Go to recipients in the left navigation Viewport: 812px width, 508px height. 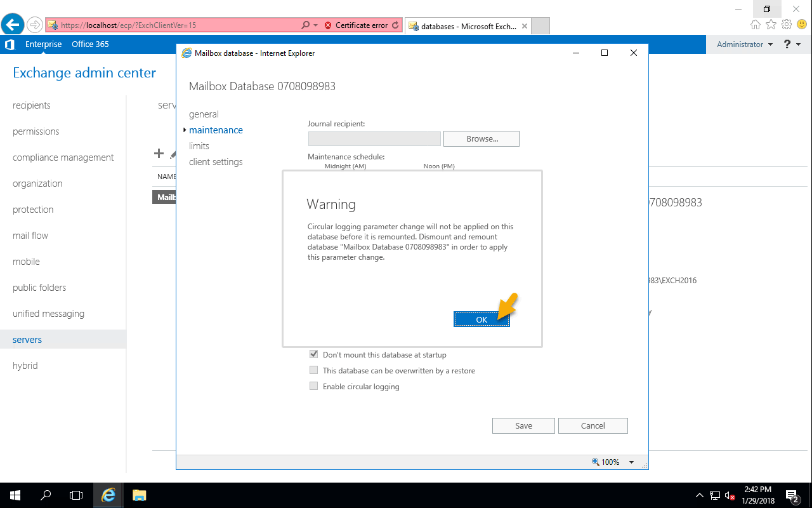point(32,105)
